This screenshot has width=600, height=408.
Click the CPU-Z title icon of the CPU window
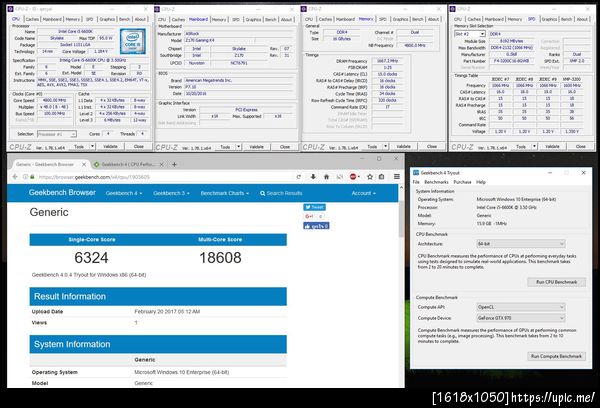pos(11,9)
